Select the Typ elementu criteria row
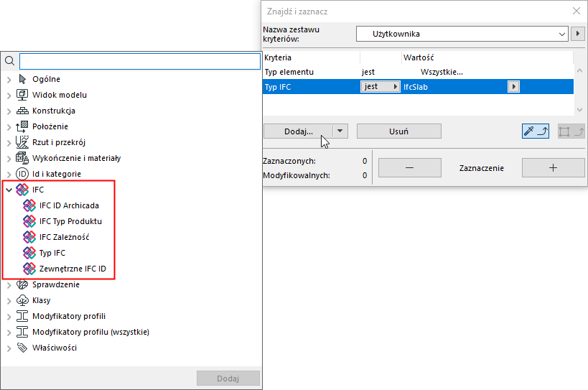Image resolution: width=588 pixels, height=390 pixels. [418, 72]
